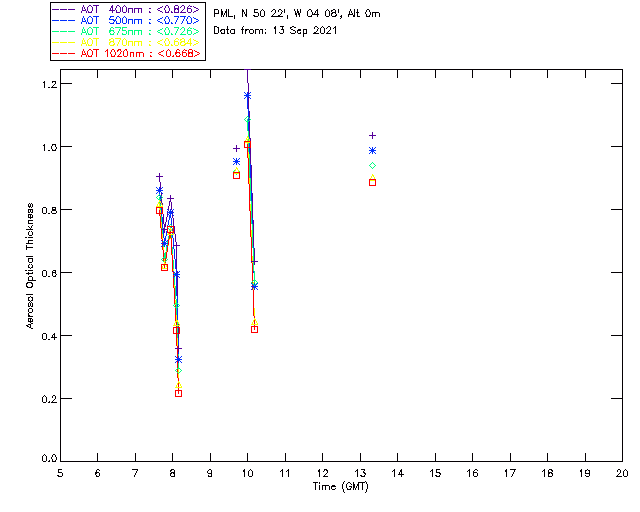Click the x-axis tick label 6
Viewport: 640px width, 512px height.
pos(98,473)
